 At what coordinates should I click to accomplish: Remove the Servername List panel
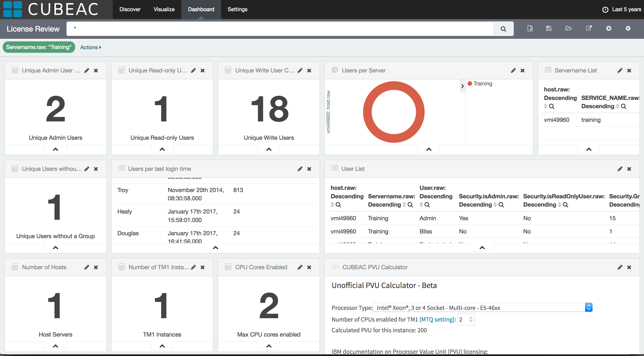click(629, 70)
